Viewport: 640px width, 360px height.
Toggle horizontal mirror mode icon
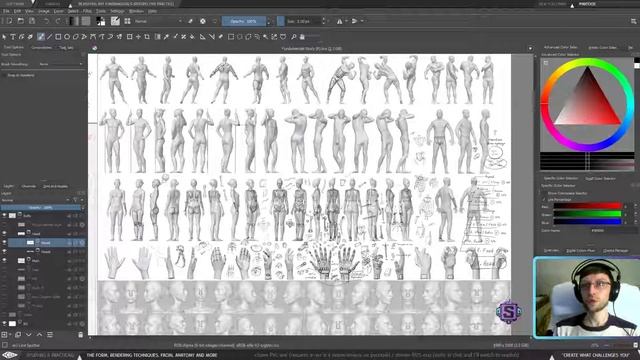[340, 21]
